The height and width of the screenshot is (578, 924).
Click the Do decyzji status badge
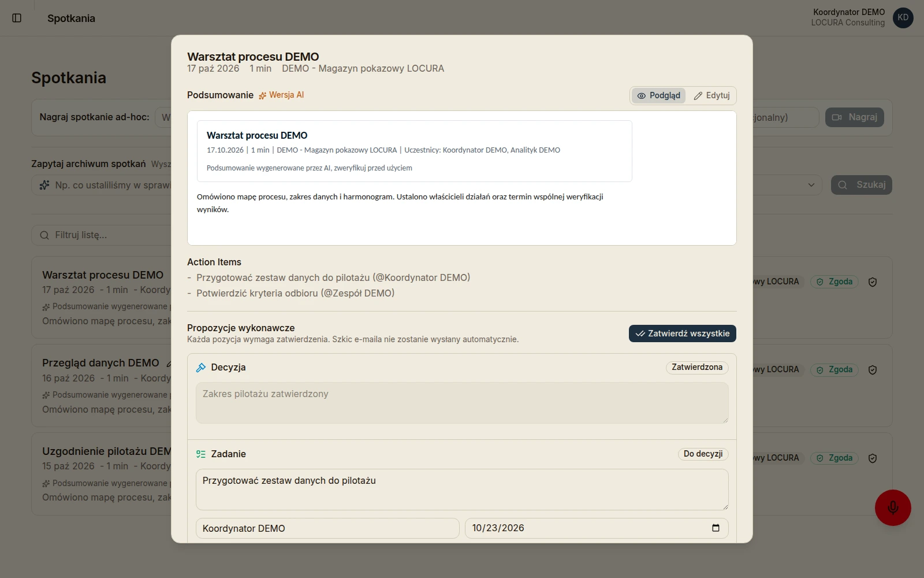point(703,454)
